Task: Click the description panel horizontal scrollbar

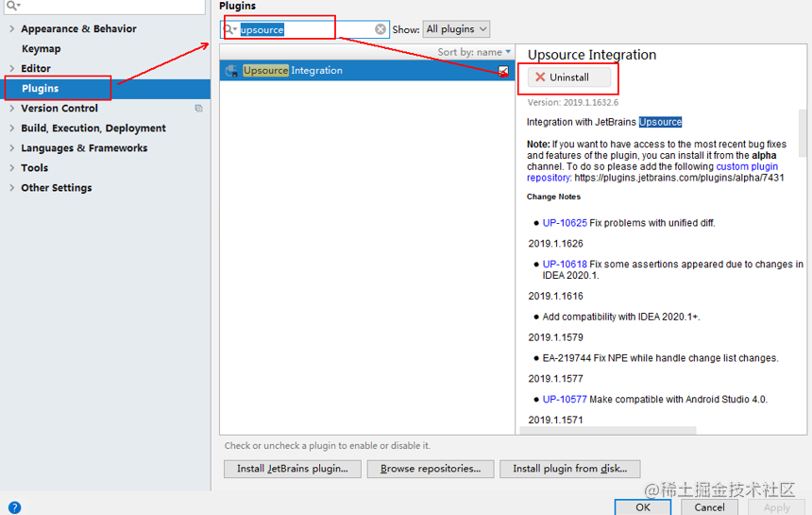Action: [x=608, y=431]
